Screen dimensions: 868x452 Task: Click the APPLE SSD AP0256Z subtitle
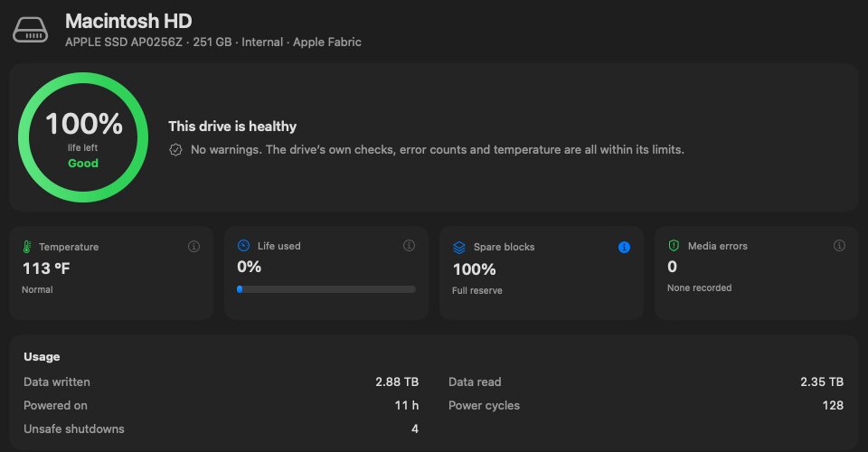point(213,42)
